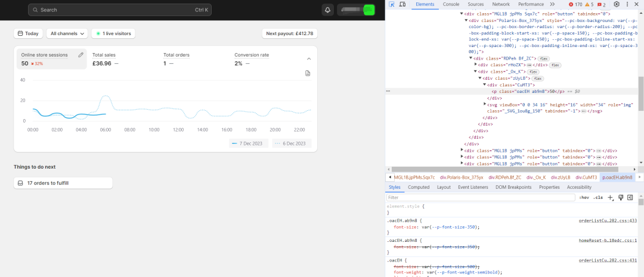Collapse the div class MGL1B jpPMs Sqx7c node

coord(462,14)
